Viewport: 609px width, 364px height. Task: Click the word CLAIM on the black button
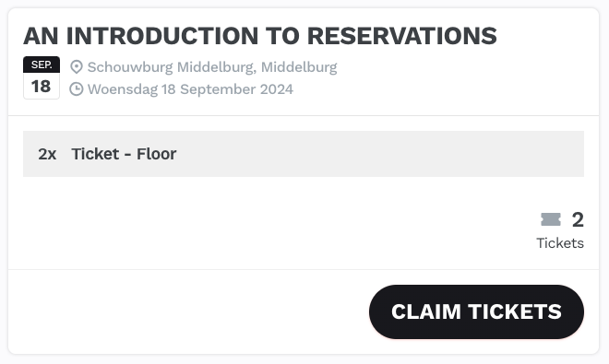pos(425,311)
